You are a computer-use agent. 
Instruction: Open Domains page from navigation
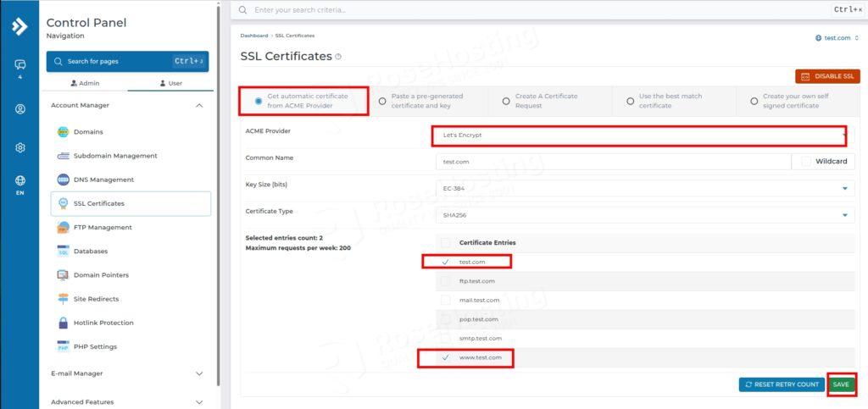point(88,132)
